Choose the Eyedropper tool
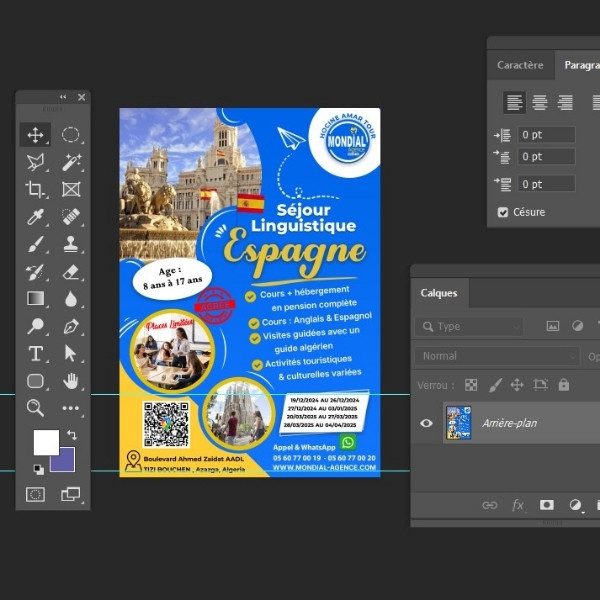Screen dimensions: 600x600 [x=35, y=217]
